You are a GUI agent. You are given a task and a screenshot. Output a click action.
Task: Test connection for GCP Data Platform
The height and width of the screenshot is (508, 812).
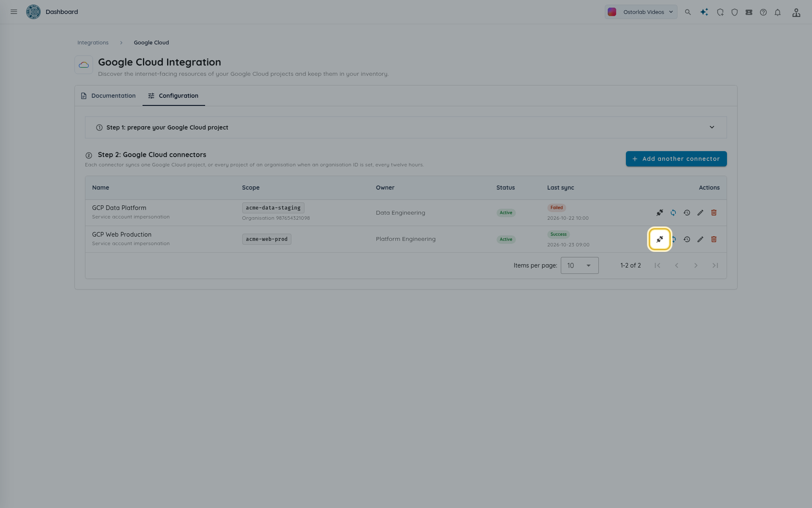(660, 213)
